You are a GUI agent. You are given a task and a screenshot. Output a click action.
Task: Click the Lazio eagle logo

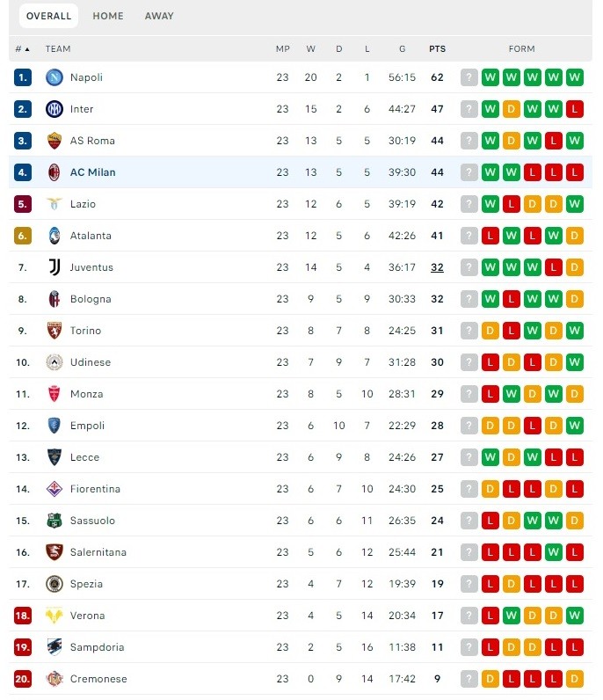tap(54, 204)
